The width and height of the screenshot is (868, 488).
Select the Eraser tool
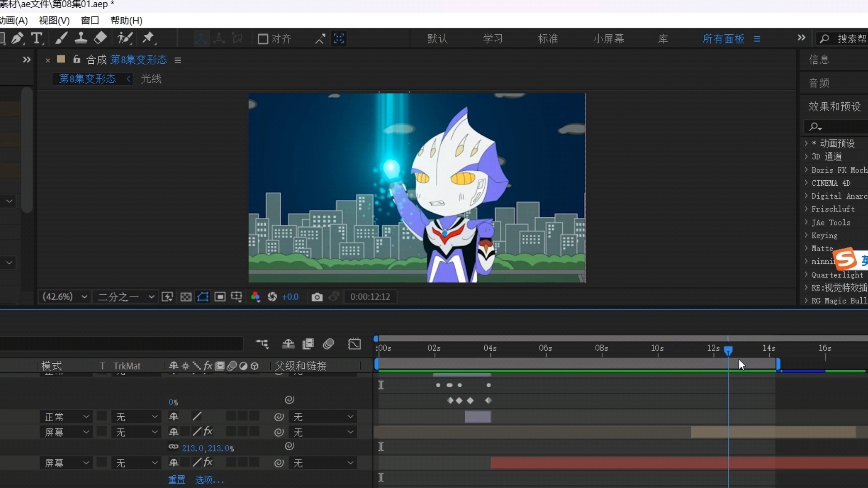pos(100,38)
